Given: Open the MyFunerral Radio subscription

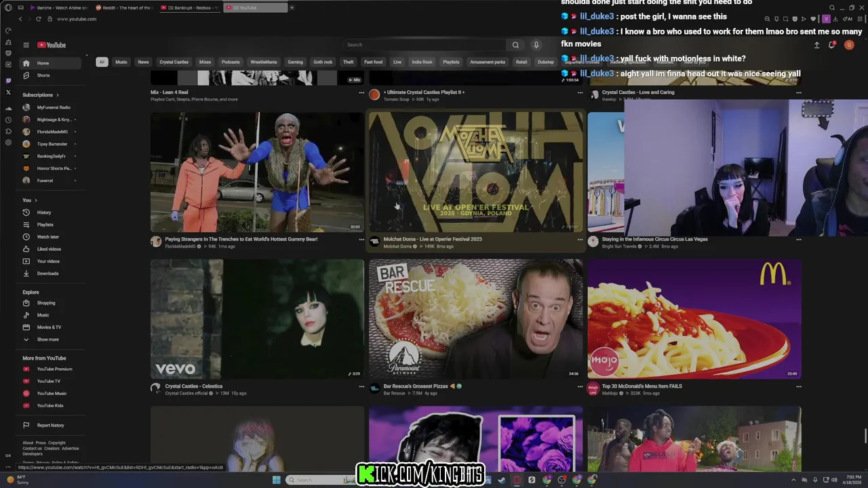Looking at the screenshot, I should pos(51,107).
